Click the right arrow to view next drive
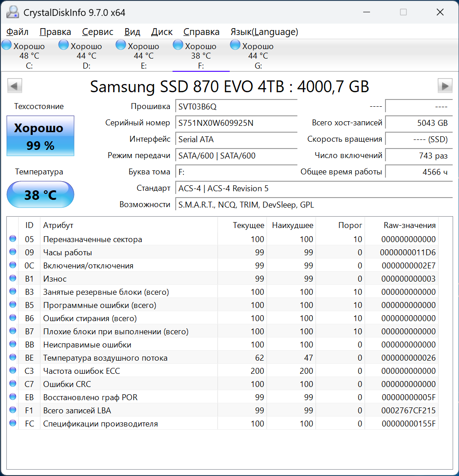459x476 pixels. pyautogui.click(x=445, y=86)
